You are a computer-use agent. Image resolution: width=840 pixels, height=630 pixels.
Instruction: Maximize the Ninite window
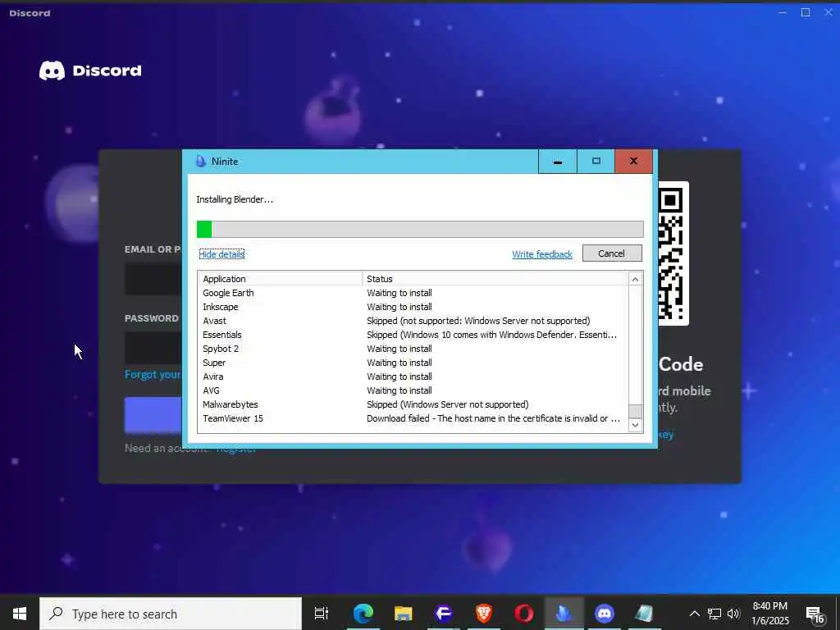(596, 162)
